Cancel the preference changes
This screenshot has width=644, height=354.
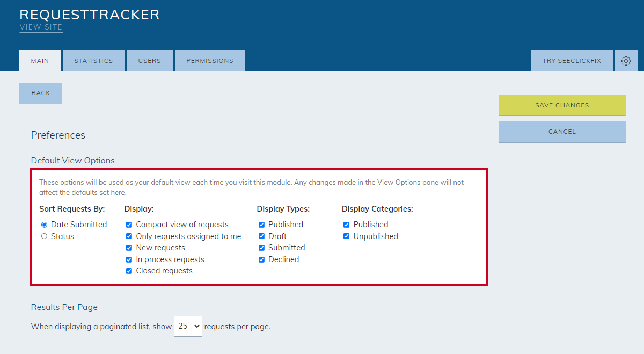(x=562, y=132)
